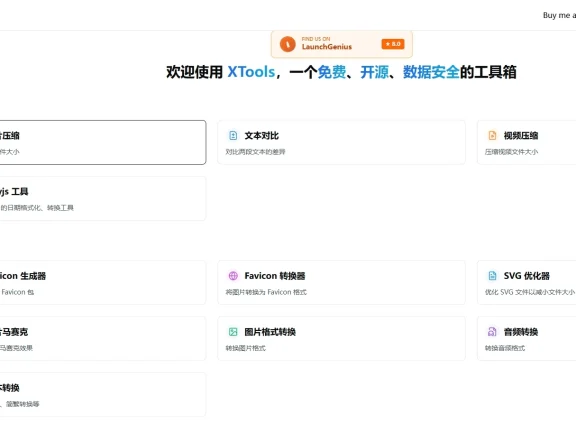This screenshot has height=432, width=576.
Task: Click the LaunchGenius orange logo icon
Action: [x=287, y=44]
